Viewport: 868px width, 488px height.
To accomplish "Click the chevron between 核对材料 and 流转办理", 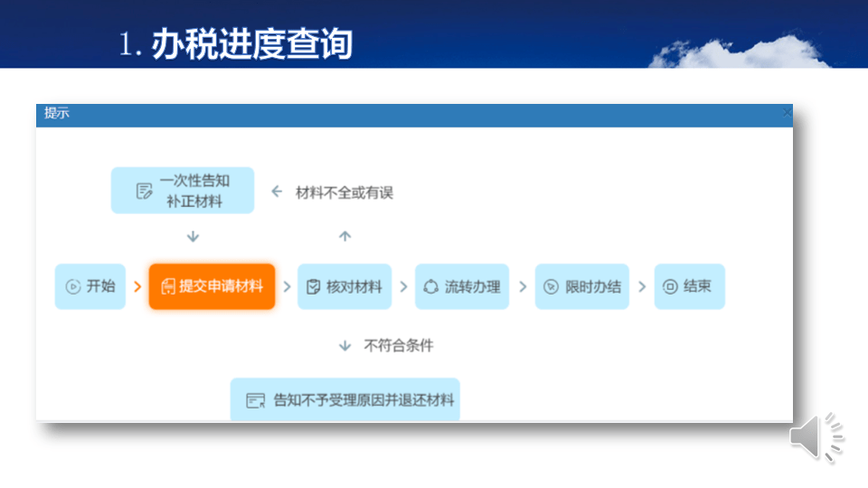I will pyautogui.click(x=404, y=286).
